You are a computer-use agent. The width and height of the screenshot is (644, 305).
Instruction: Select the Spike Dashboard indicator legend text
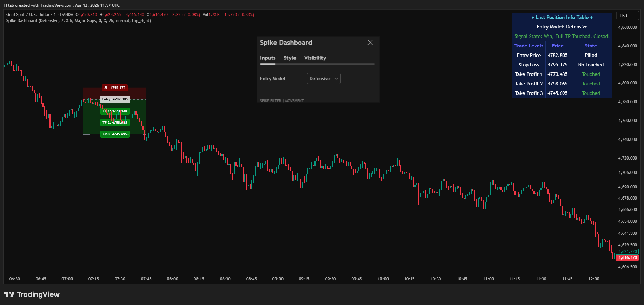pyautogui.click(x=79, y=21)
